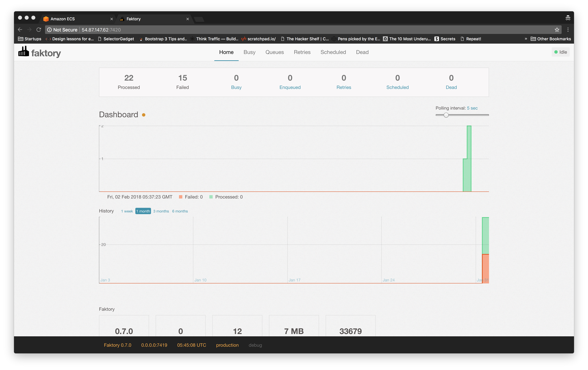Click the 7 MB stat box
This screenshot has height=370, width=588.
(294, 326)
